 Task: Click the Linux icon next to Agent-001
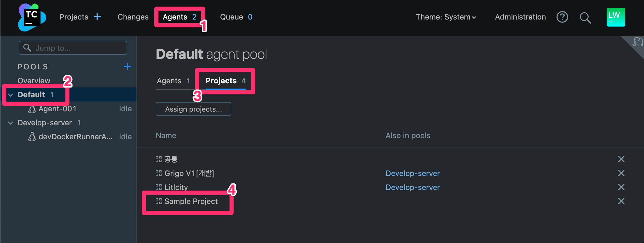coord(32,109)
